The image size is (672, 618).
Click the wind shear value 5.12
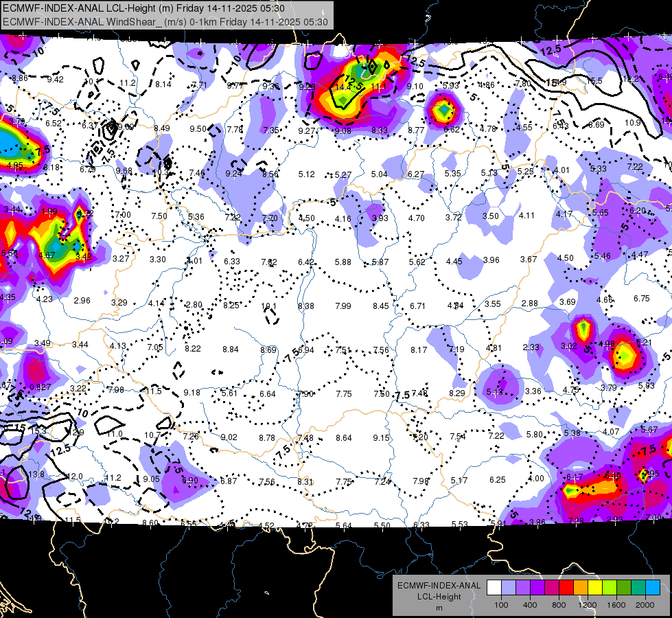(x=307, y=174)
